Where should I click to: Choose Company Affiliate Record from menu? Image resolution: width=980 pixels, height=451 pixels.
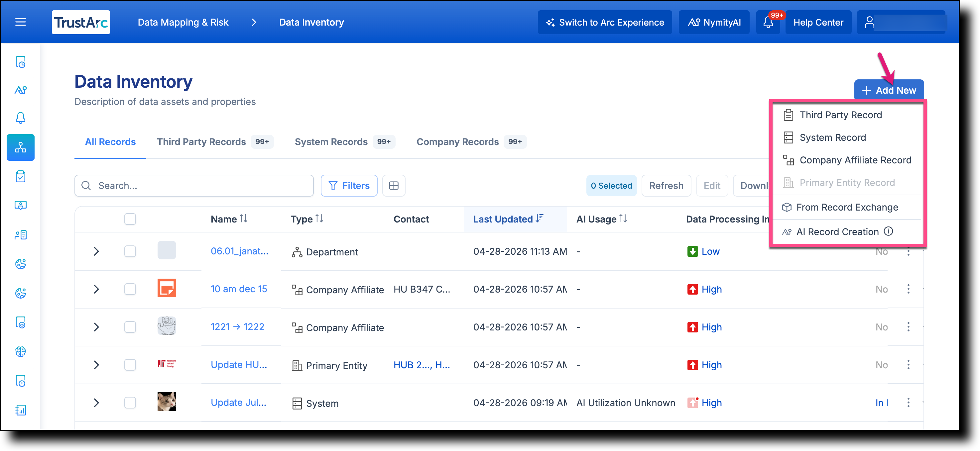pyautogui.click(x=848, y=160)
